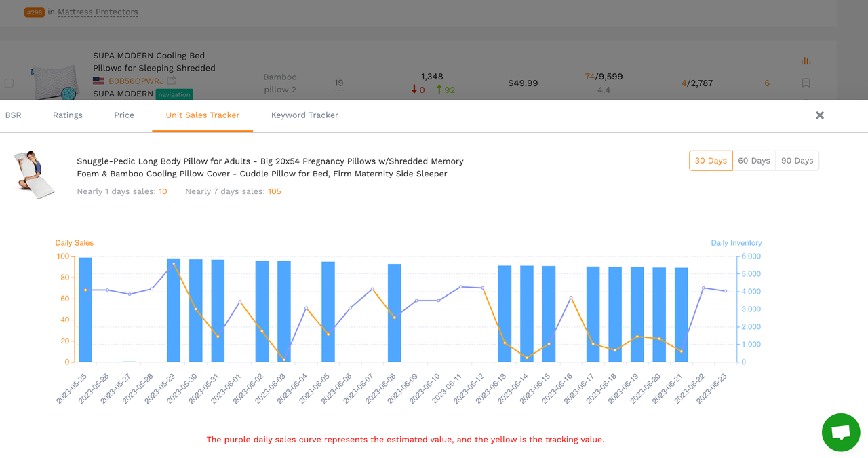The height and width of the screenshot is (458, 868).
Task: Click the 4/2,787 value
Action: tap(697, 83)
